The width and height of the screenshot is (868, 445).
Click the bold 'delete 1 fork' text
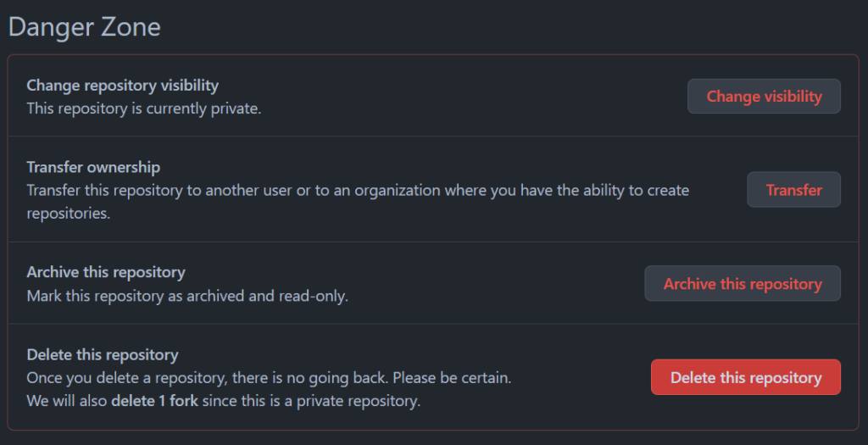point(154,401)
